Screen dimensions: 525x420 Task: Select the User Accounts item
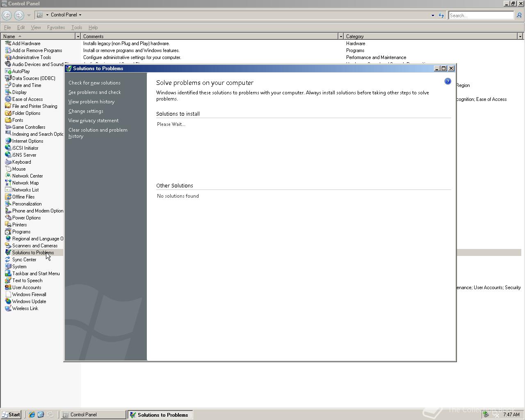[x=27, y=288]
